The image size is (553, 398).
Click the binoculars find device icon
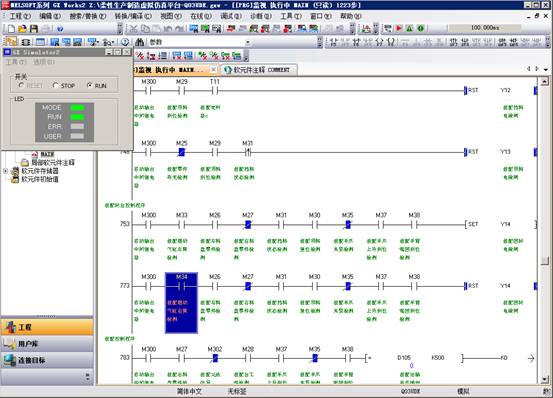[x=139, y=42]
